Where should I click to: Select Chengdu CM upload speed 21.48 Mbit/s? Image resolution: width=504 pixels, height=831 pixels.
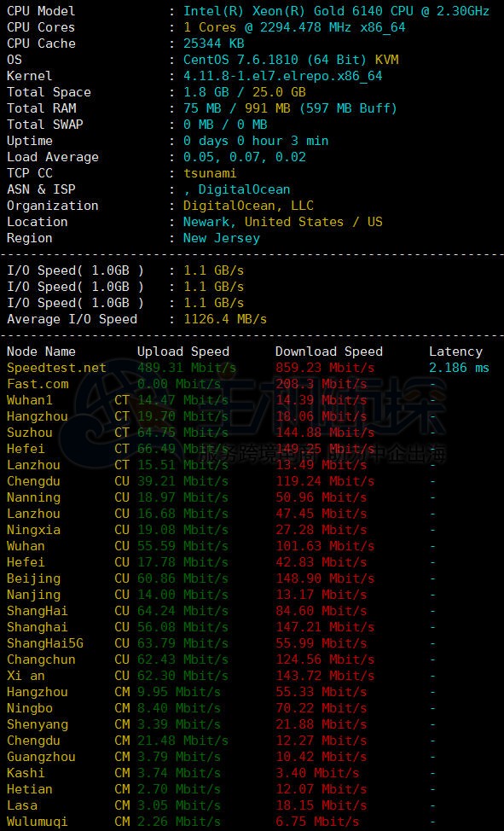coord(183,741)
